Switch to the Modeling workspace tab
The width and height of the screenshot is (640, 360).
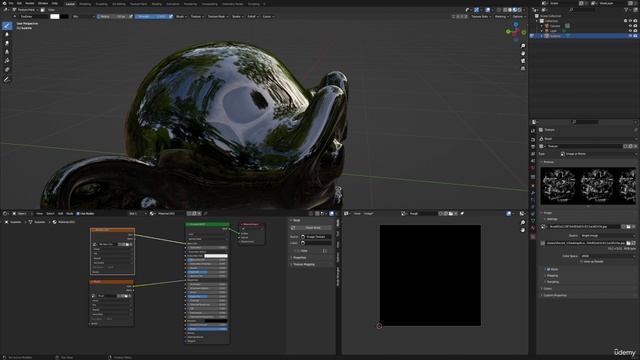tap(85, 4)
